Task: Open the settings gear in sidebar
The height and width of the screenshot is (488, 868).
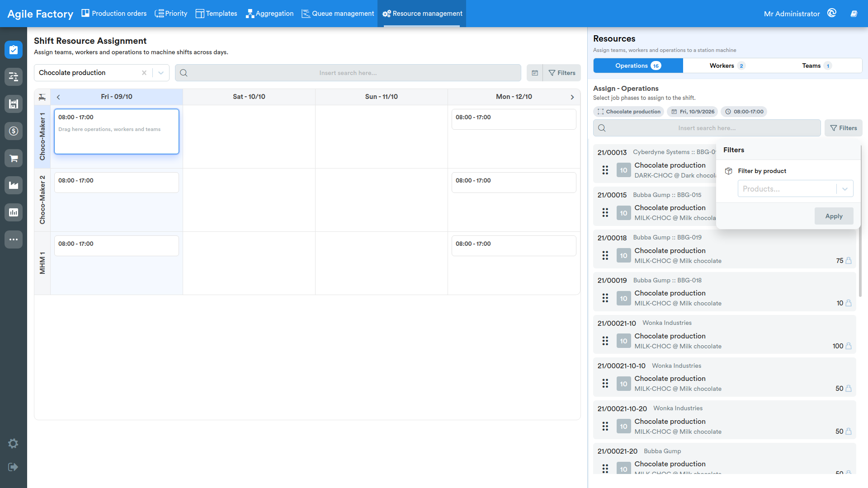Action: 13,443
